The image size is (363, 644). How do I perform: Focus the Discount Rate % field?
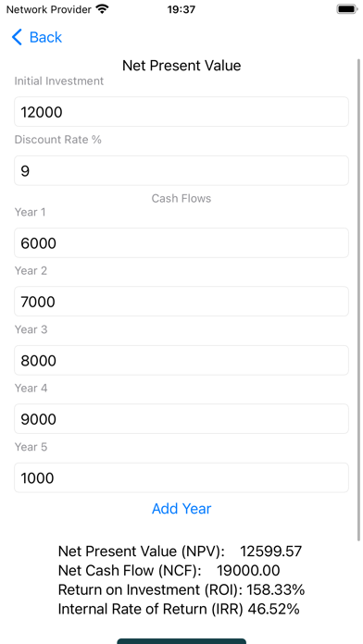coord(181,170)
